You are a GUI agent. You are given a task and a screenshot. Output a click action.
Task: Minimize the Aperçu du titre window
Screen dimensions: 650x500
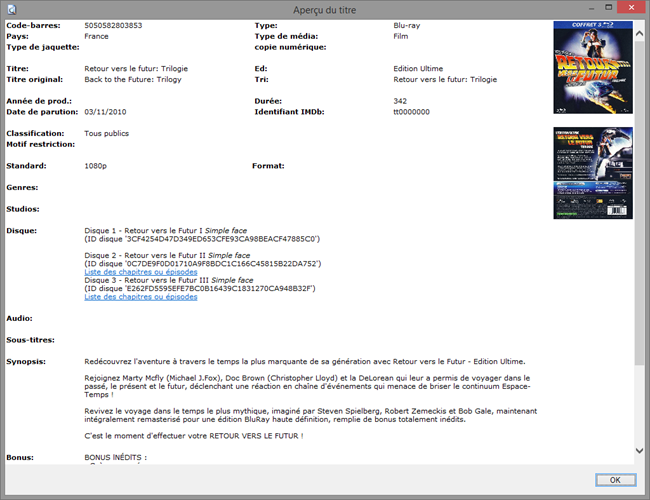click(x=592, y=8)
